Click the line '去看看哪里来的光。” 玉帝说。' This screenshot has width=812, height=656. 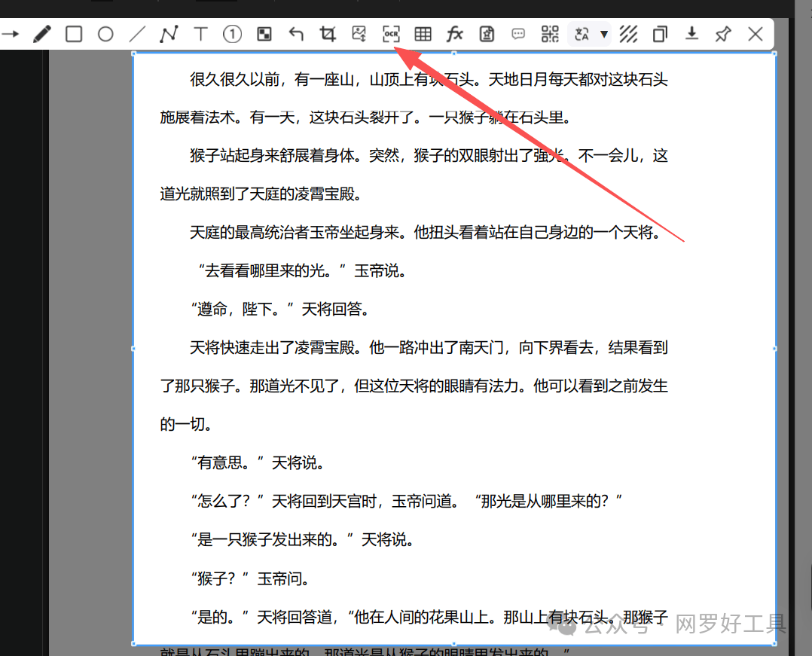click(x=302, y=271)
